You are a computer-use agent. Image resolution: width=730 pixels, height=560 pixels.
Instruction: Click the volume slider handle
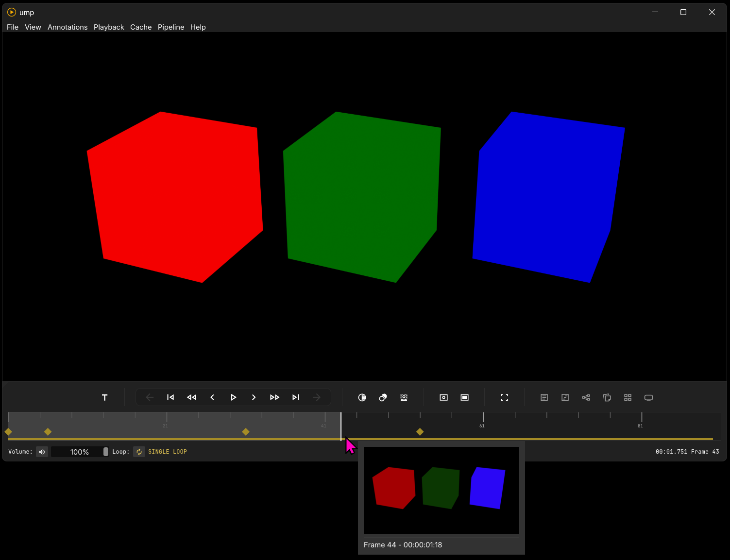(x=106, y=452)
